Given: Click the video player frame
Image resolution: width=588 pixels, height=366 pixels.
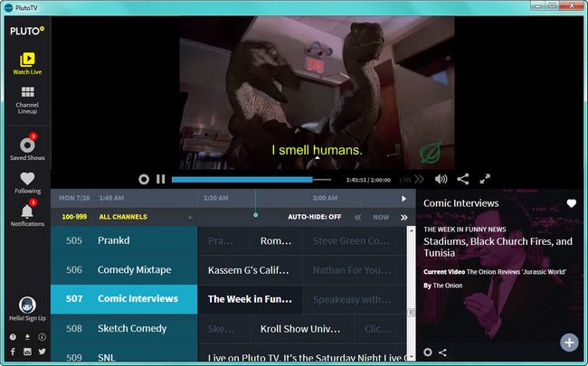Looking at the screenshot, I should click(317, 93).
